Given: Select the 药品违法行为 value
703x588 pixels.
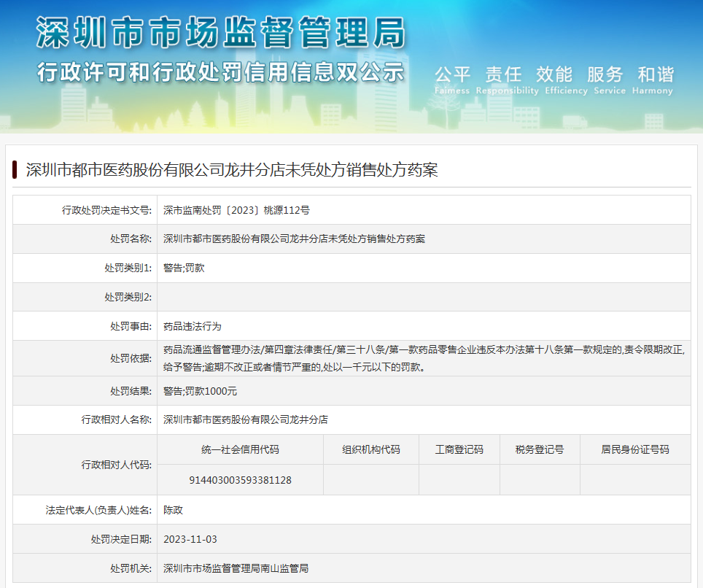Looking at the screenshot, I should point(193,326).
